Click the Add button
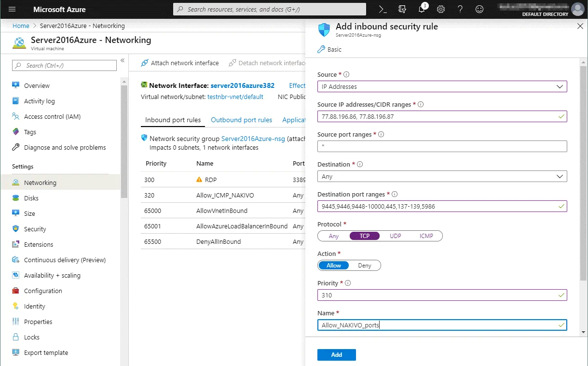 click(x=336, y=355)
